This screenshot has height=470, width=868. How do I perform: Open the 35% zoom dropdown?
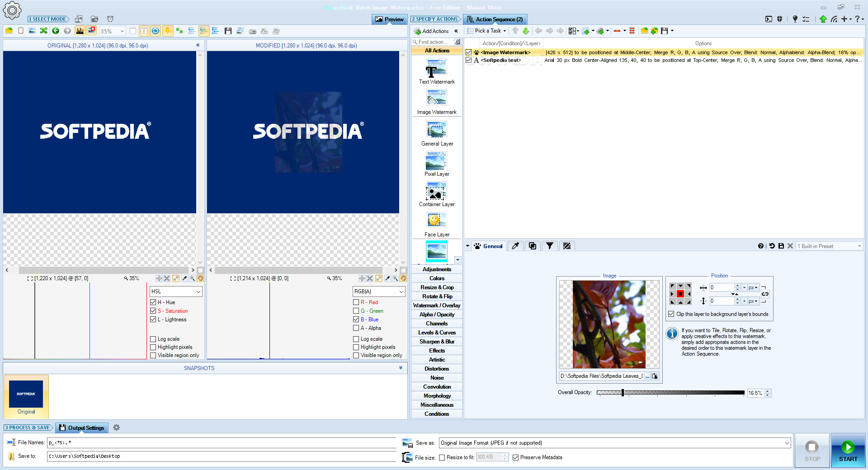coord(122,31)
